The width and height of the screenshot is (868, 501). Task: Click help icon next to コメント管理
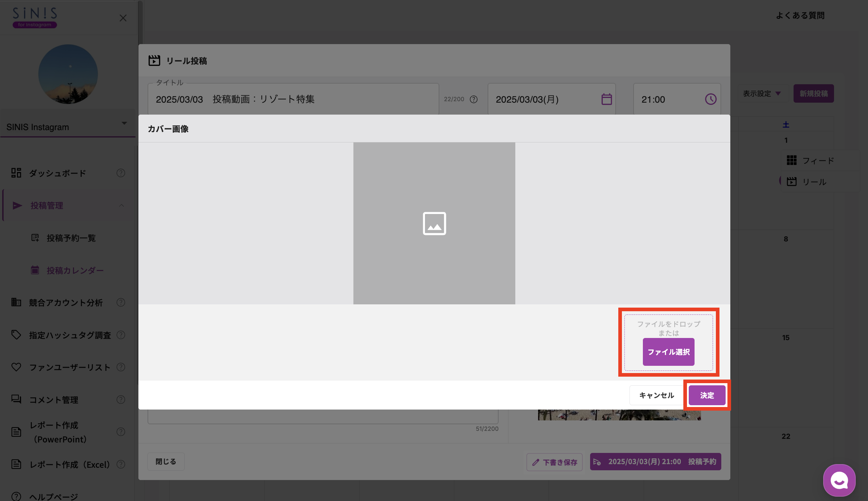(x=121, y=399)
